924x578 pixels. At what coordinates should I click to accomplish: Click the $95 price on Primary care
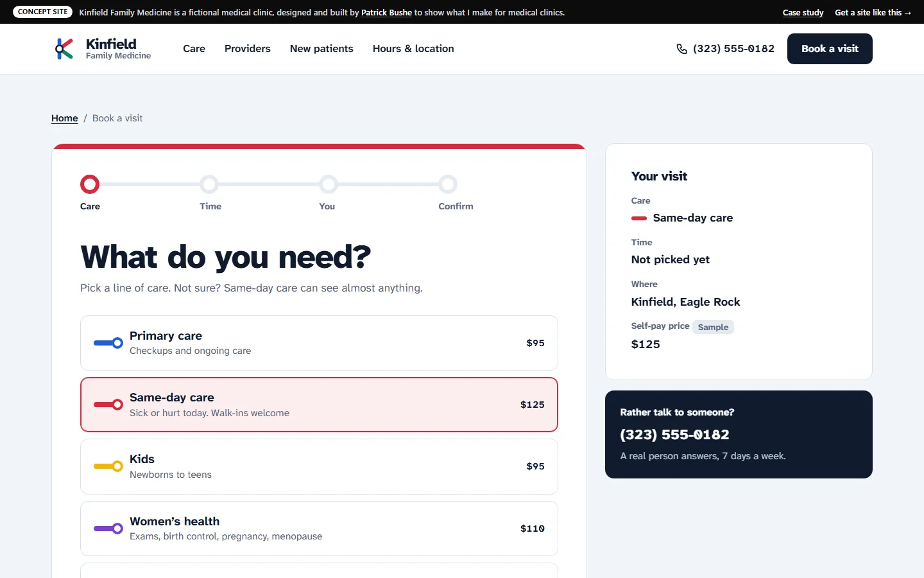point(535,343)
